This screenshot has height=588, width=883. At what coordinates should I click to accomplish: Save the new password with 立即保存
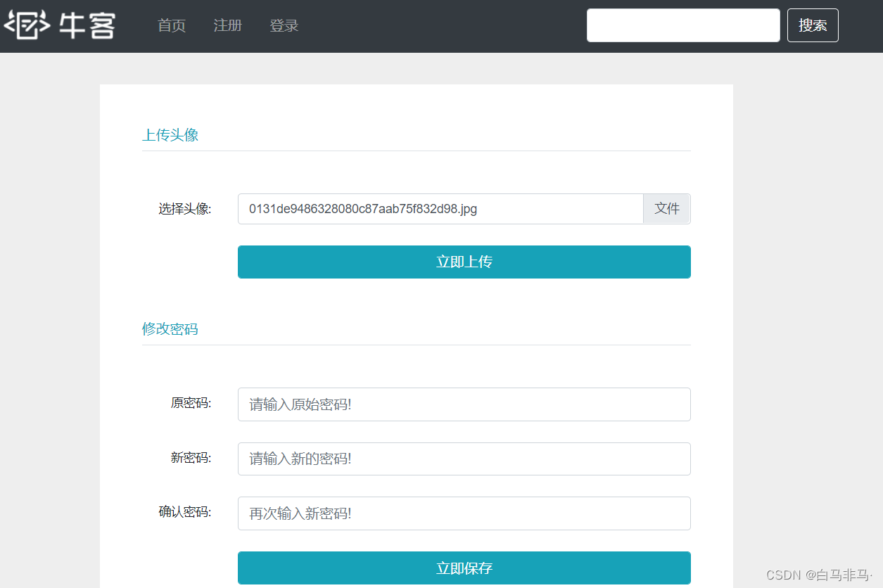[x=464, y=568]
